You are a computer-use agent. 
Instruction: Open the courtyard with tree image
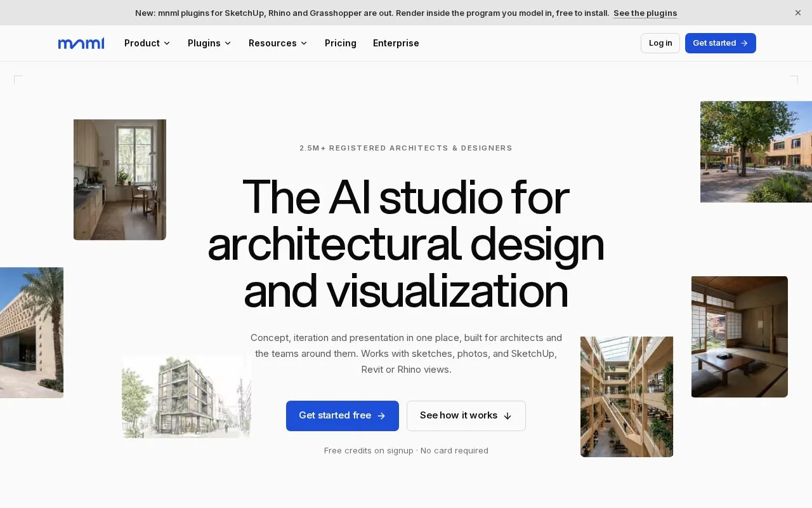tap(756, 152)
